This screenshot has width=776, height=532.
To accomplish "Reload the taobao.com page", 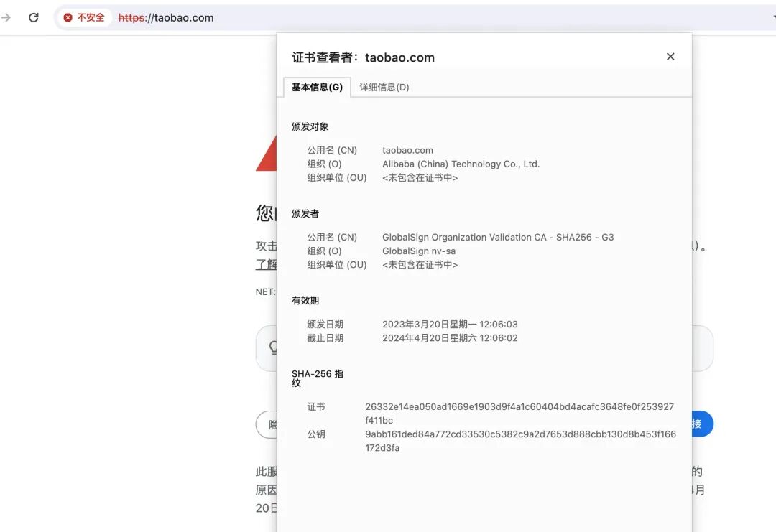I will [34, 18].
